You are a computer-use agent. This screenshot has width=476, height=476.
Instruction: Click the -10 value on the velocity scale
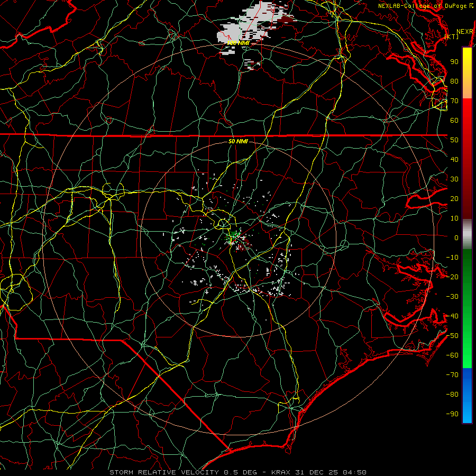452,258
